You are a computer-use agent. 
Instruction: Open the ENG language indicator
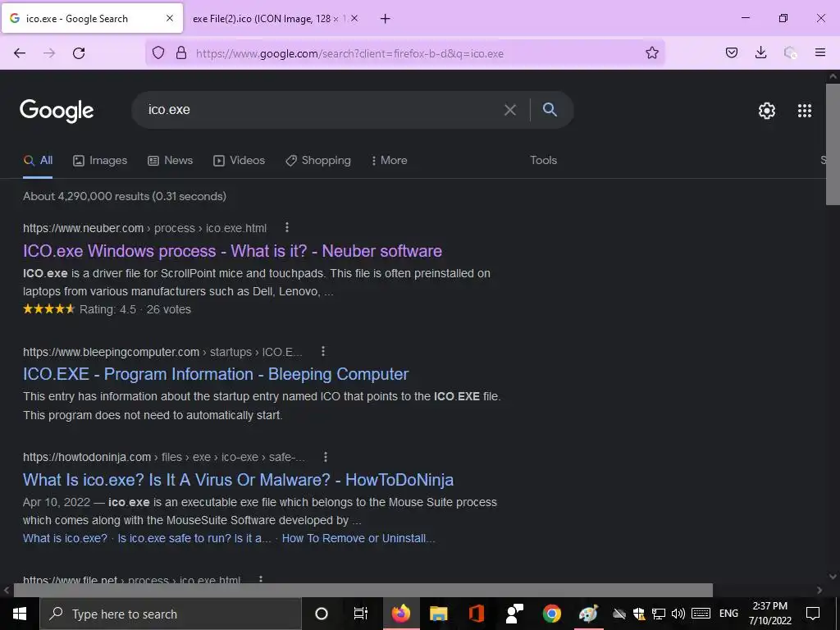728,614
